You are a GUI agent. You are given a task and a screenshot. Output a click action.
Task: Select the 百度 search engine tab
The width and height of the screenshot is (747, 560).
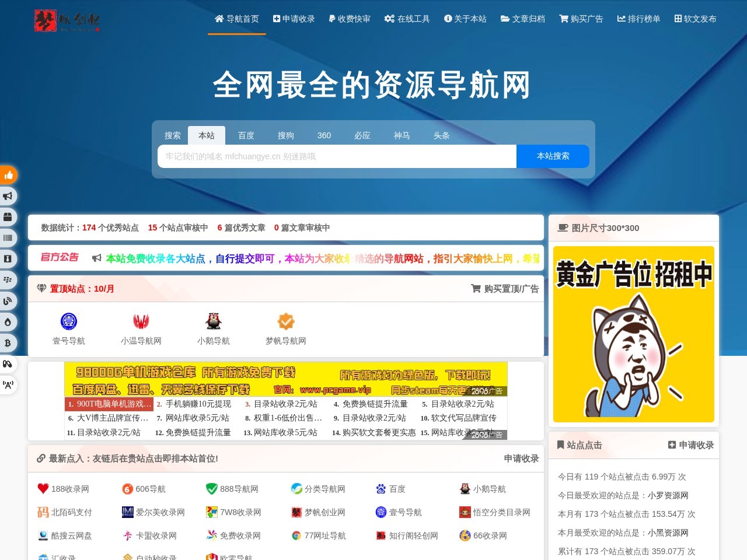click(x=246, y=135)
